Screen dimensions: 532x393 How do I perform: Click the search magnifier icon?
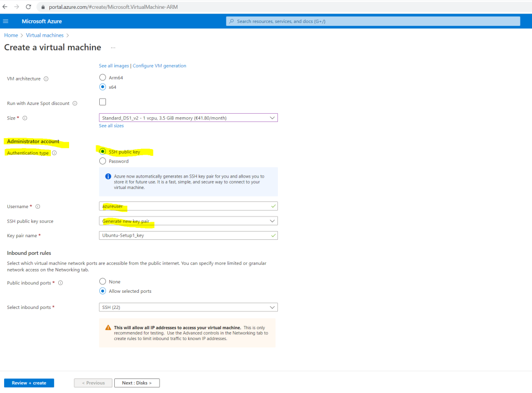click(231, 21)
